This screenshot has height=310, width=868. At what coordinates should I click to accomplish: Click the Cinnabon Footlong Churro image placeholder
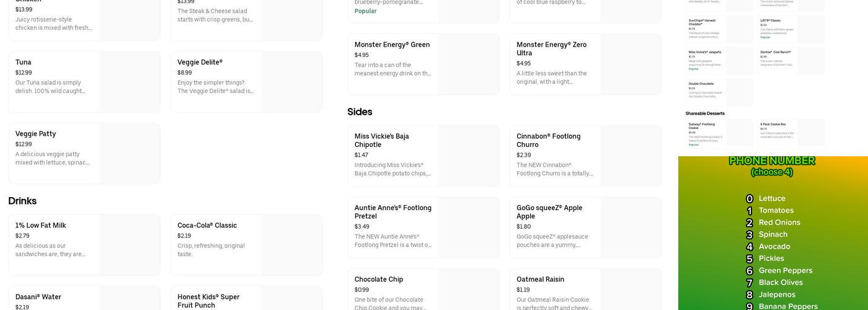631,156
